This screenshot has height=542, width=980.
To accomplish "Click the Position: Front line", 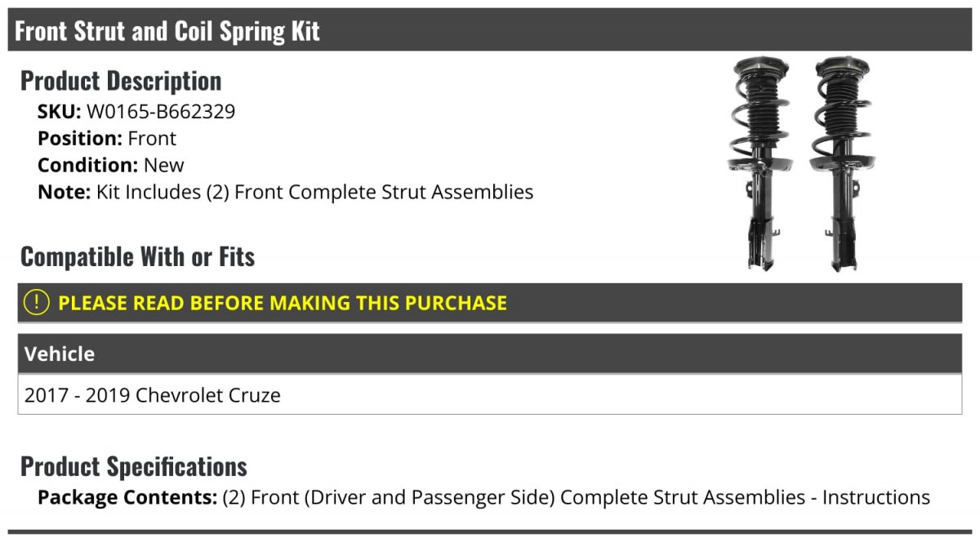I will (107, 139).
